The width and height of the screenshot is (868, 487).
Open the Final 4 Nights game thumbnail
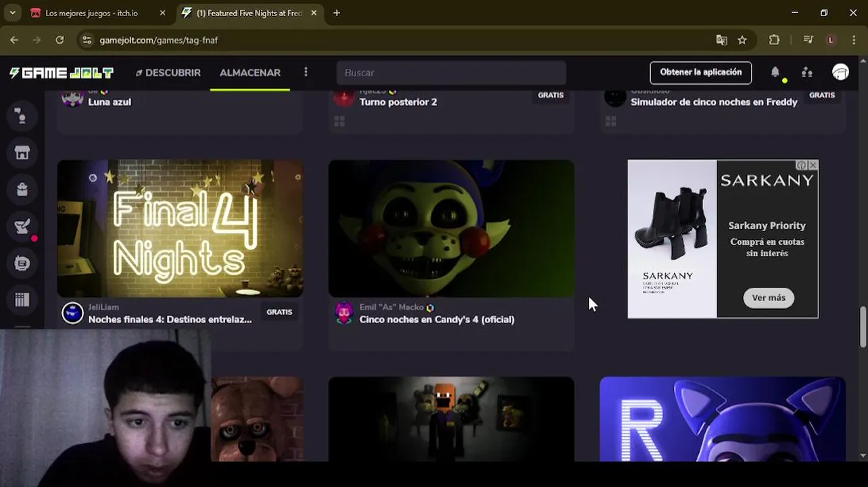click(x=180, y=229)
